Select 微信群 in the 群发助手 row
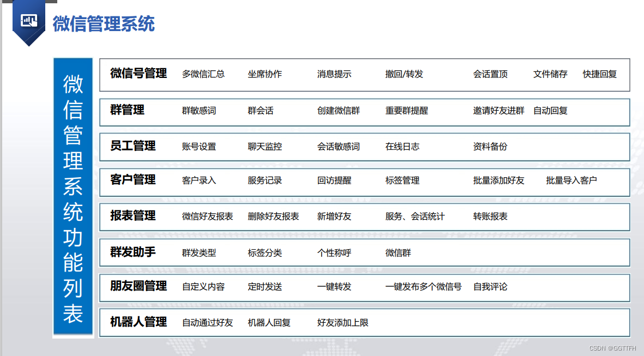The width and height of the screenshot is (644, 356). pyautogui.click(x=398, y=253)
